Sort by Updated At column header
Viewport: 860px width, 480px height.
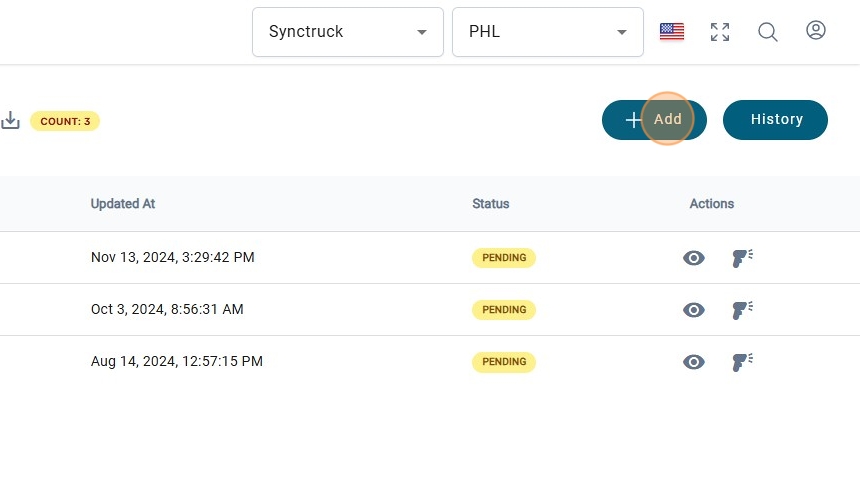tap(123, 204)
